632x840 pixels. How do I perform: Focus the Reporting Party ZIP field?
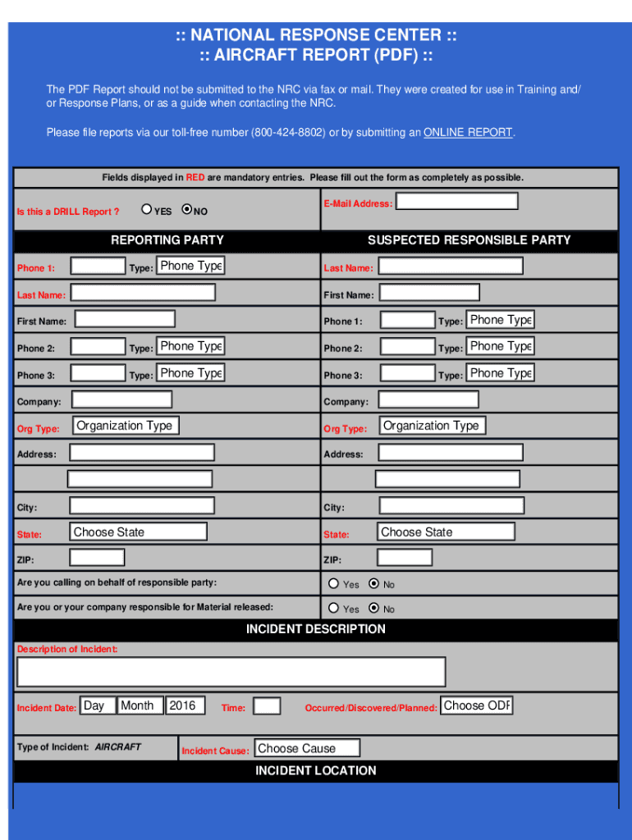(x=97, y=558)
